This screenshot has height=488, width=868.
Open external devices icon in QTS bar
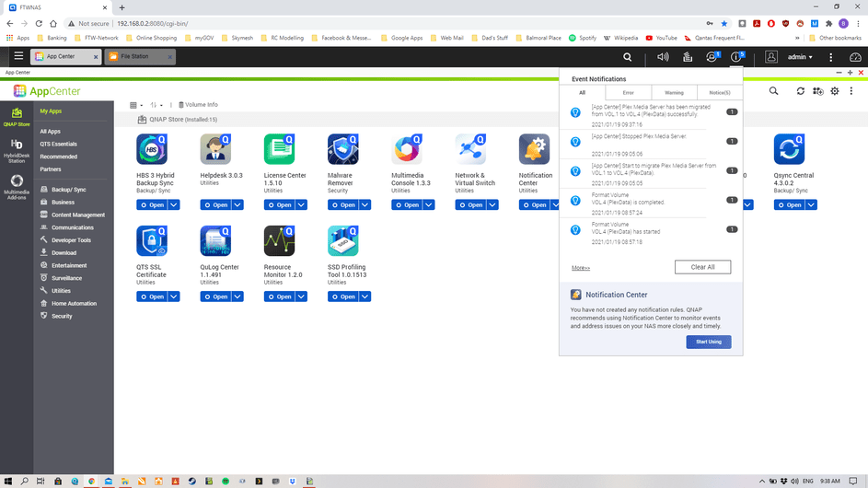pos(712,56)
